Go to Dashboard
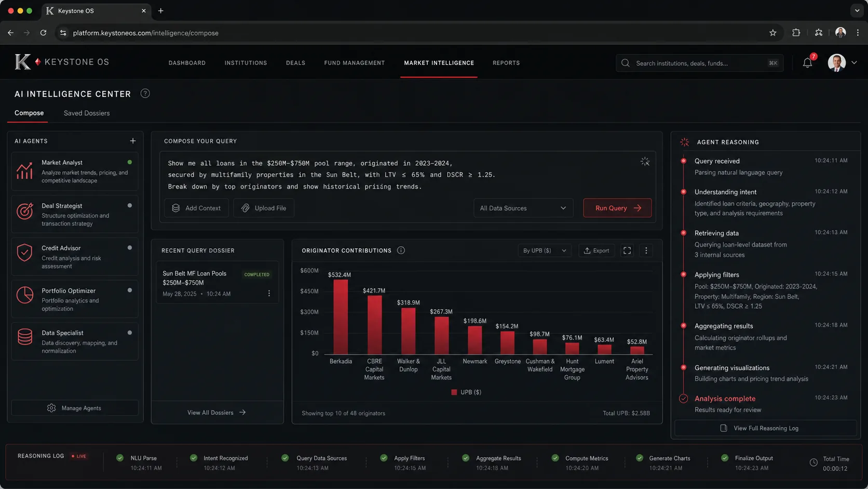Screen dimensions: 868x489 [187, 63]
